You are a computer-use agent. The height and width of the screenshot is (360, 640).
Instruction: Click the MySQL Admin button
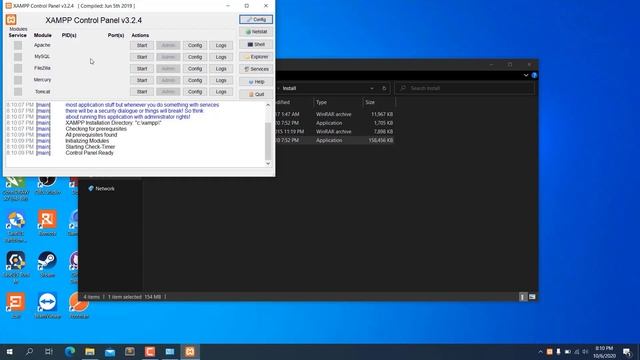[168, 57]
